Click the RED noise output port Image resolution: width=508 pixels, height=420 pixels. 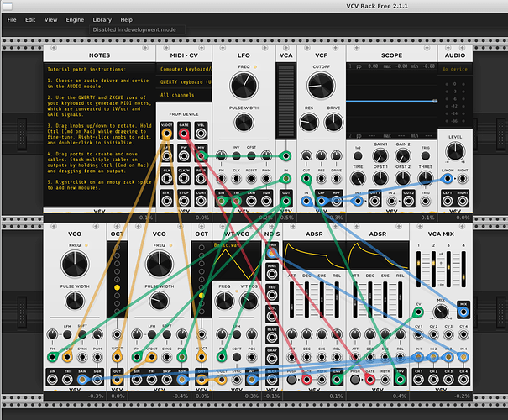click(x=272, y=295)
